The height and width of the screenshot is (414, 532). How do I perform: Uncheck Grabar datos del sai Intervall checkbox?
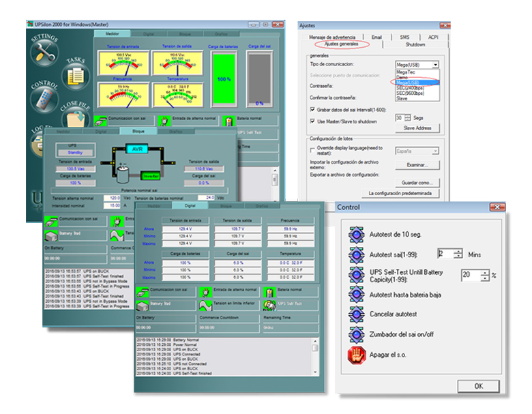[312, 109]
